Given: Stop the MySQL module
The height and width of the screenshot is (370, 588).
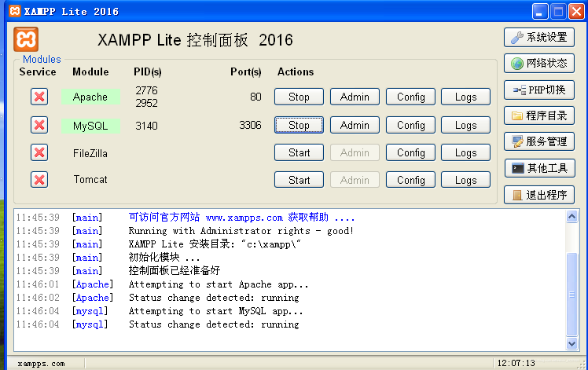Looking at the screenshot, I should tap(299, 125).
